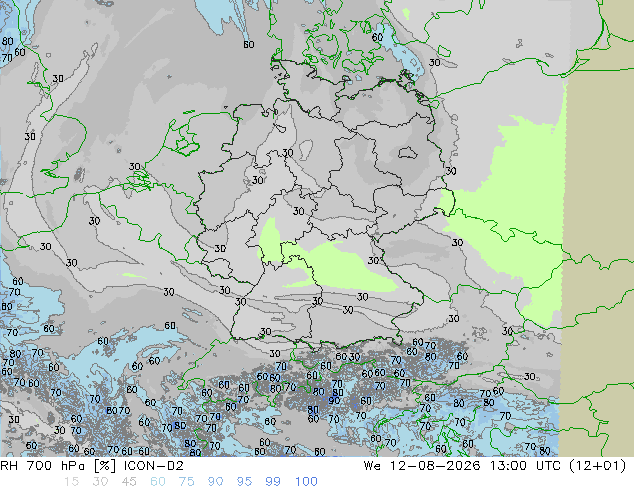Select the legend value "75"

[186, 482]
